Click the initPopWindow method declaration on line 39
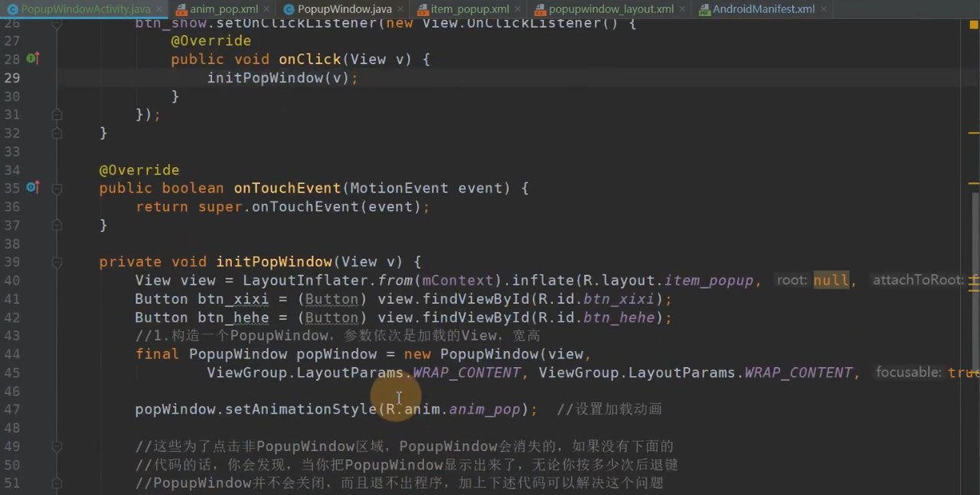Image resolution: width=980 pixels, height=495 pixels. (x=273, y=262)
